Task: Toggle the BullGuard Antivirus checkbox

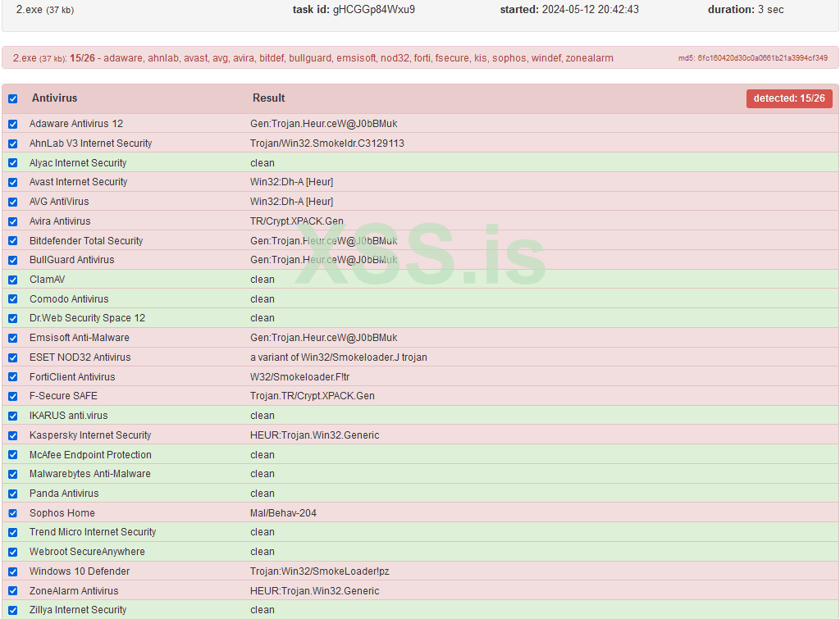Action: pyautogui.click(x=13, y=260)
